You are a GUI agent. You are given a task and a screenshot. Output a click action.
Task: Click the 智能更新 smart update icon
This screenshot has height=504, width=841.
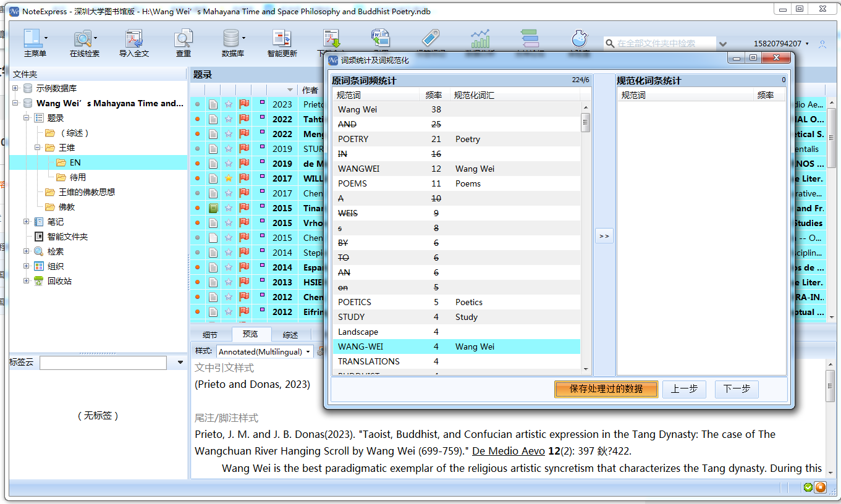click(282, 39)
